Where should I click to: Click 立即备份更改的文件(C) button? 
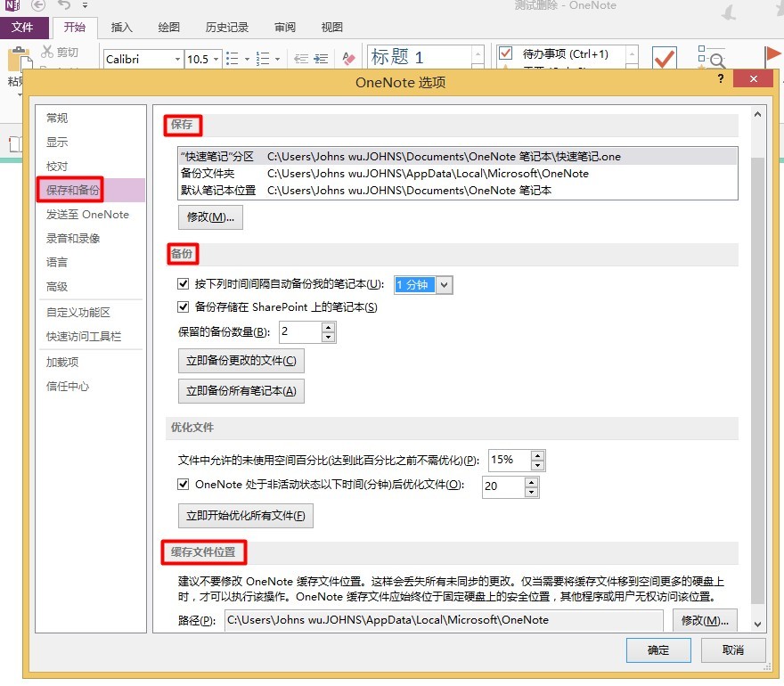pyautogui.click(x=241, y=361)
